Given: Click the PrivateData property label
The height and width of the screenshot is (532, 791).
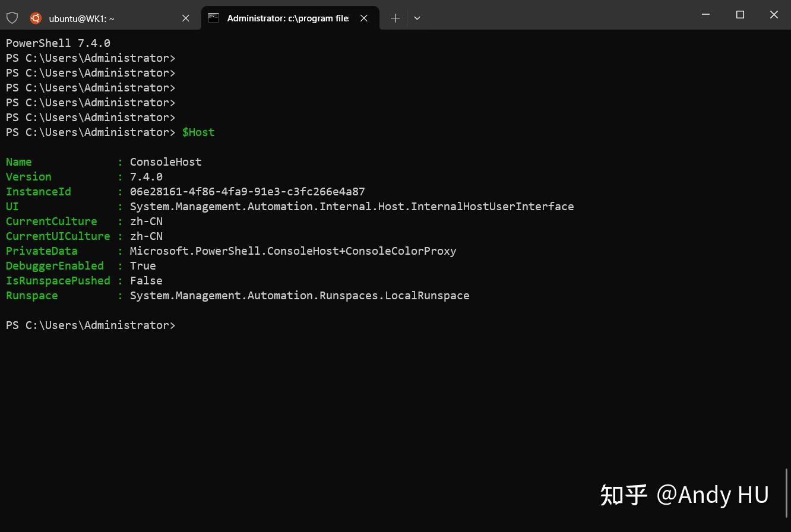Looking at the screenshot, I should click(x=42, y=251).
